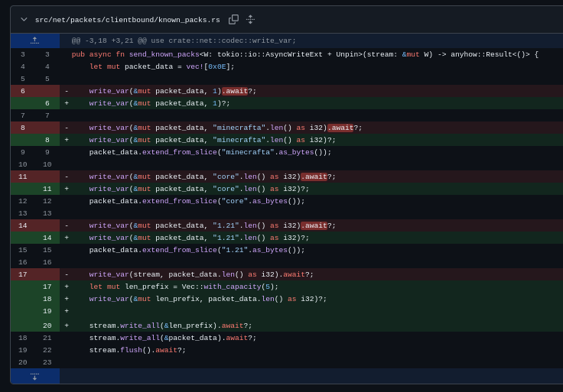563x392 pixels.
Task: Click the packet_data vec![0x0E] declaration line
Action: [161, 66]
